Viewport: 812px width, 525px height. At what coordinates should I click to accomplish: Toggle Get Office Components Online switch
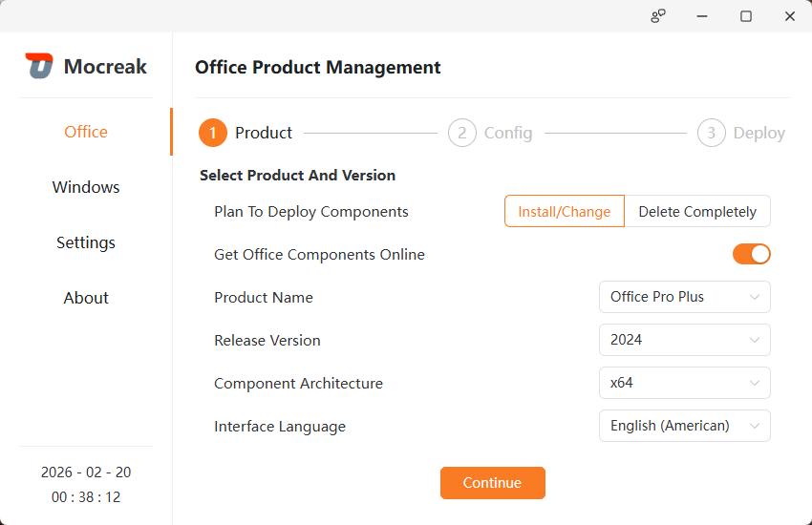(x=751, y=254)
